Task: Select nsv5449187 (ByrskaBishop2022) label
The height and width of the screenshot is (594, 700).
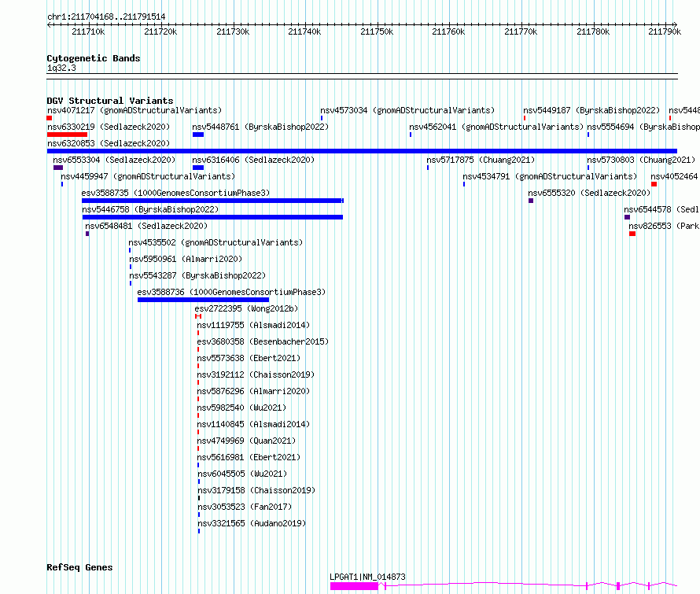Action: (x=591, y=110)
